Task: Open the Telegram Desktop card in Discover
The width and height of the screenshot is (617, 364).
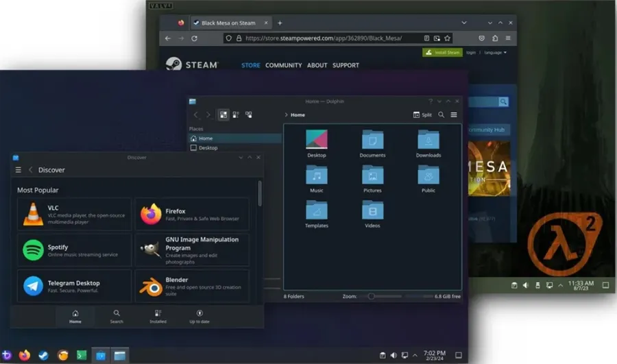Action: 74,286
